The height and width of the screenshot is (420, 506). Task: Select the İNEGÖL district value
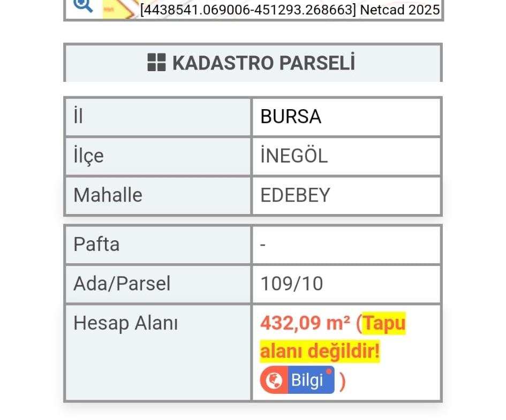tap(294, 156)
